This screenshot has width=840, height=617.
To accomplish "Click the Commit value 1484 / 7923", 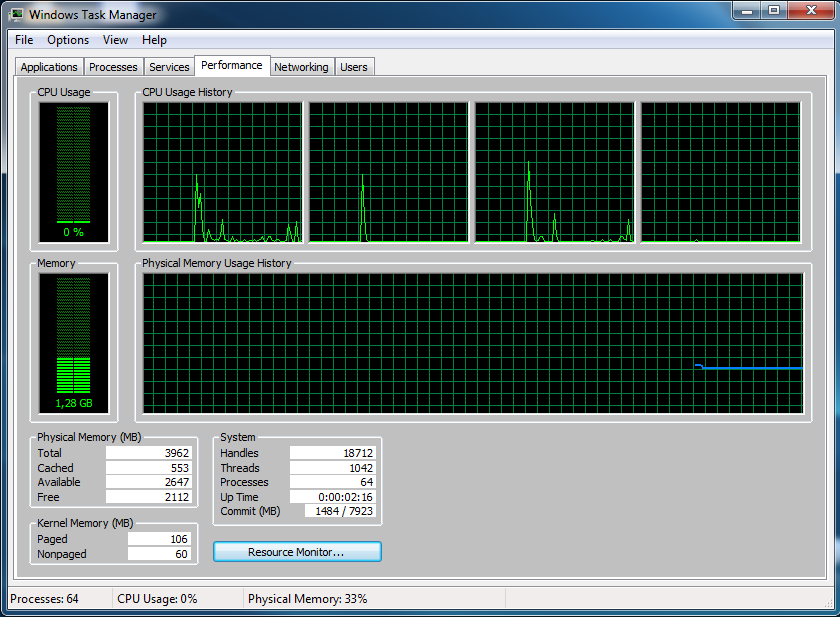I will pyautogui.click(x=340, y=511).
